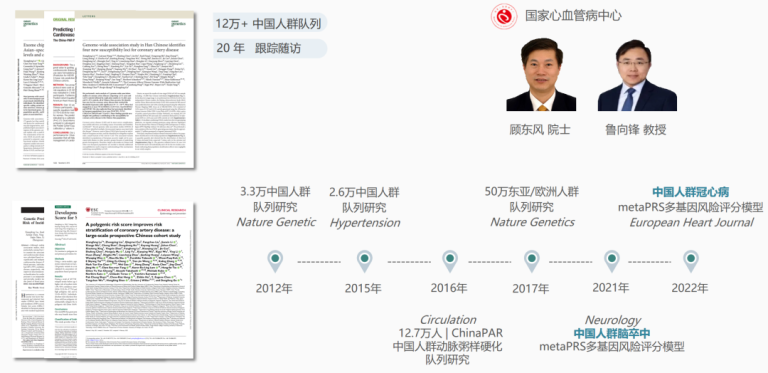Open the 顾东风 院士 portrait photo
768x373 pixels.
[541, 74]
